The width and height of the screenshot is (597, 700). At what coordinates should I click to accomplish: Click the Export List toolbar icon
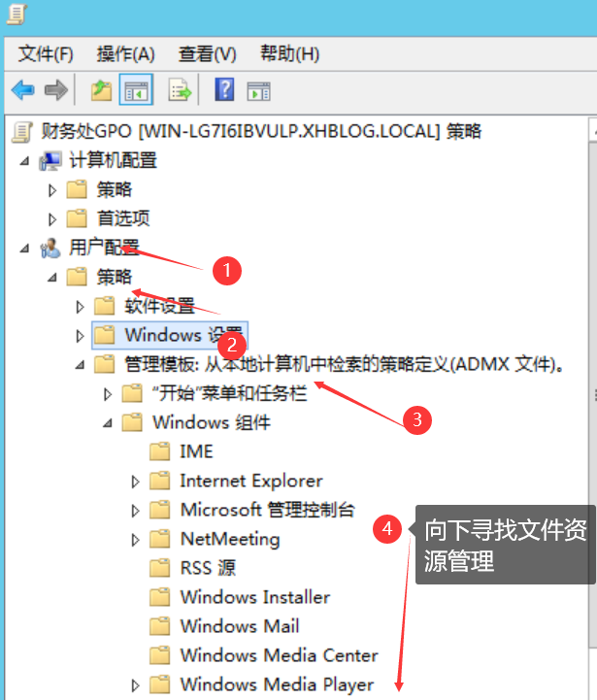[x=180, y=90]
